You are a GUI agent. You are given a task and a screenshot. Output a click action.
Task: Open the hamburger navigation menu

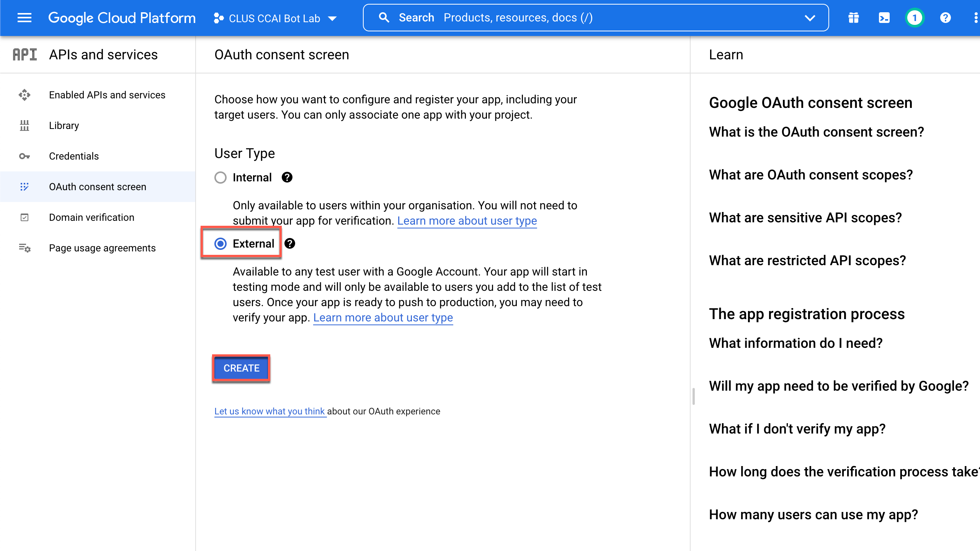coord(24,18)
